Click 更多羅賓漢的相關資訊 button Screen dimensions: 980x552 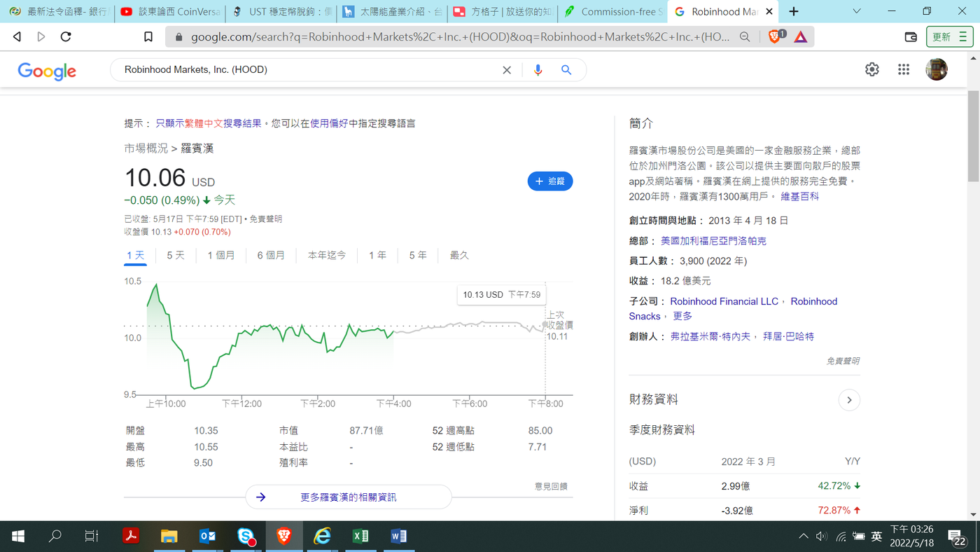[349, 497]
